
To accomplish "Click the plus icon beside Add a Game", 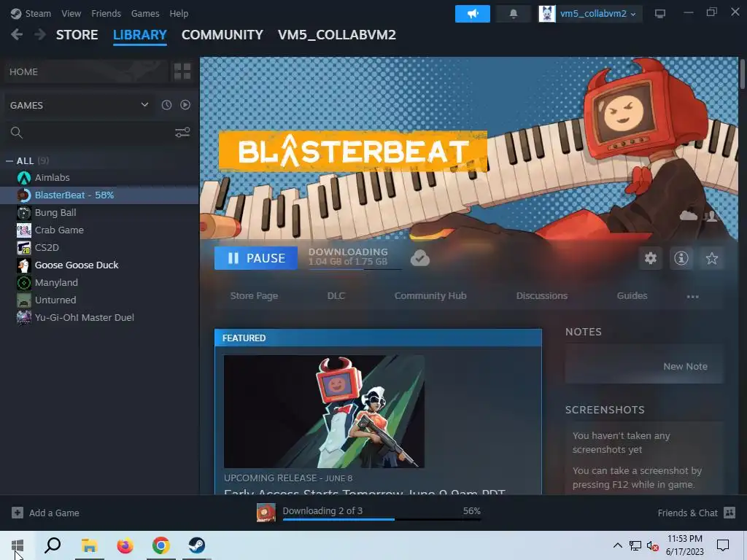I will pos(18,513).
